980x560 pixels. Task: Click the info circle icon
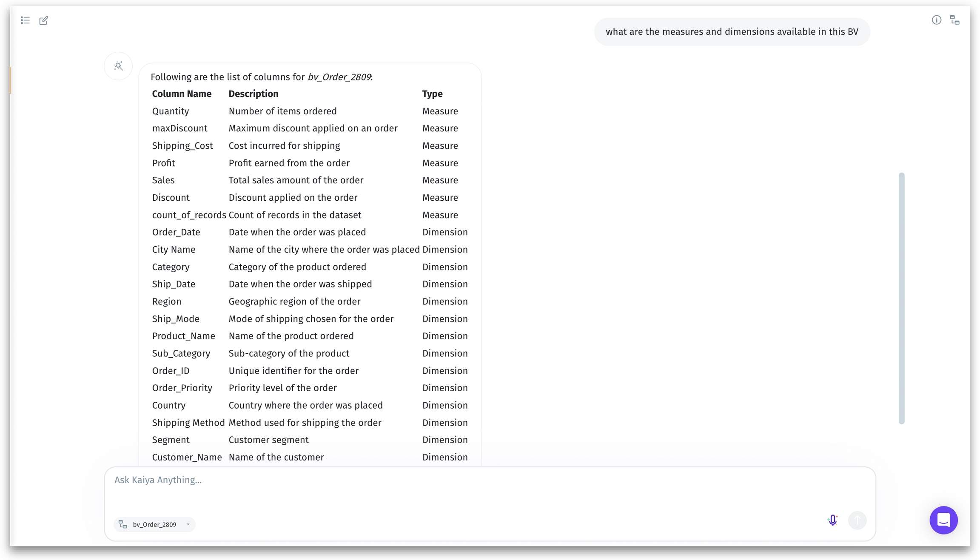click(936, 20)
